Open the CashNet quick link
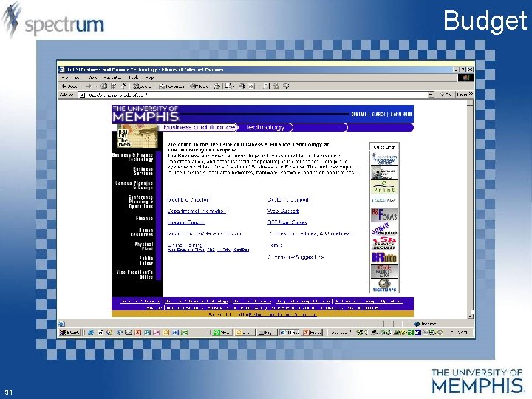The height and width of the screenshot is (399, 532). click(x=384, y=200)
